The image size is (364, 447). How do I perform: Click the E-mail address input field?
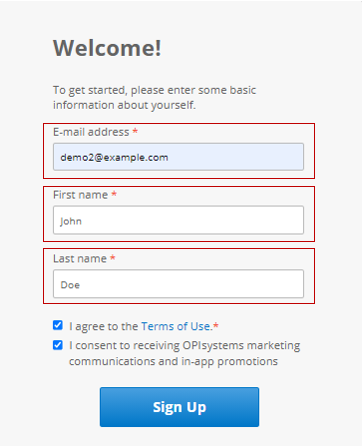[x=178, y=157]
